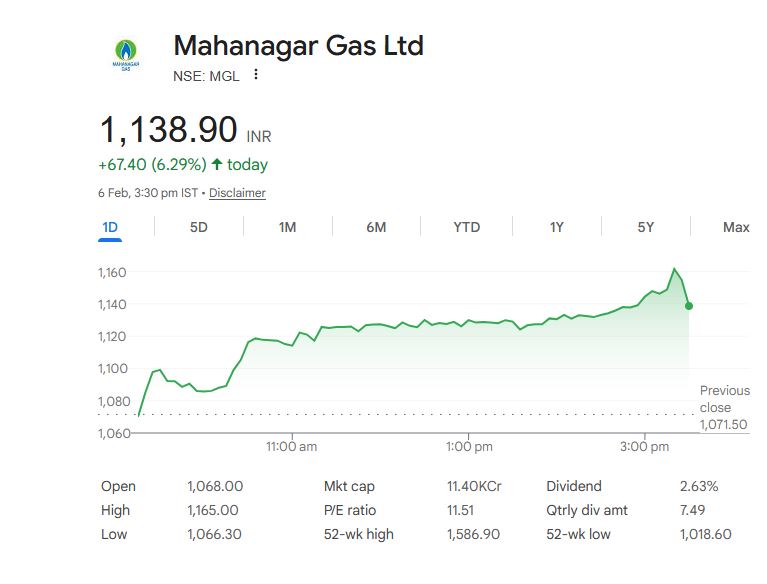Click the green up arrow beside today

(x=217, y=164)
